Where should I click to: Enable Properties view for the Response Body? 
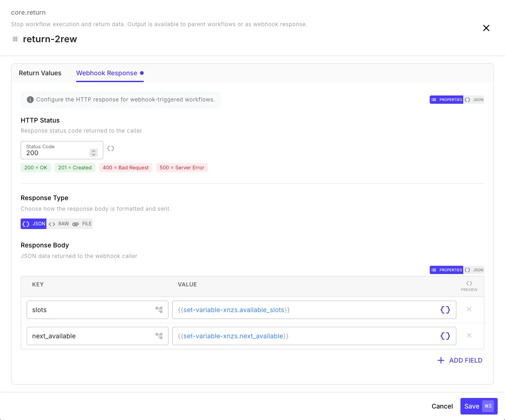click(x=446, y=270)
